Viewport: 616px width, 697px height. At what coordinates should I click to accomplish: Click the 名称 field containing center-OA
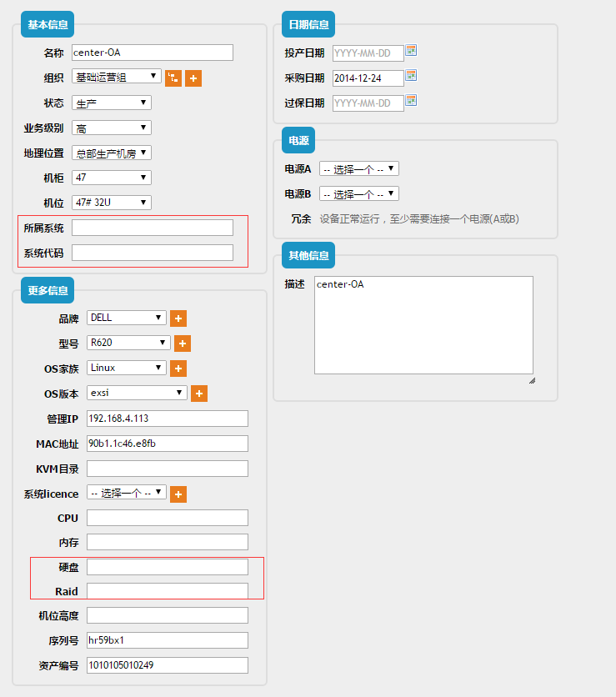coord(152,53)
